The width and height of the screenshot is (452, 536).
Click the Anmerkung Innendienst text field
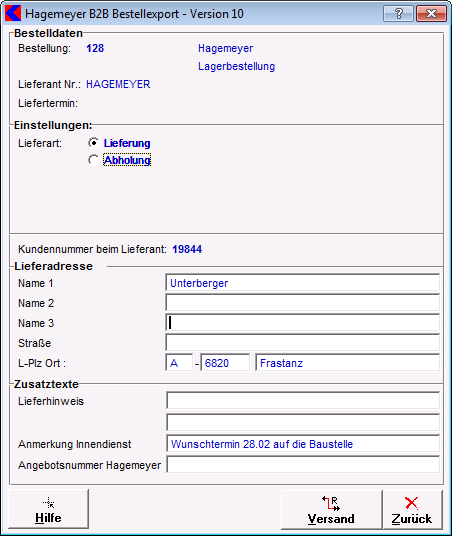click(303, 444)
